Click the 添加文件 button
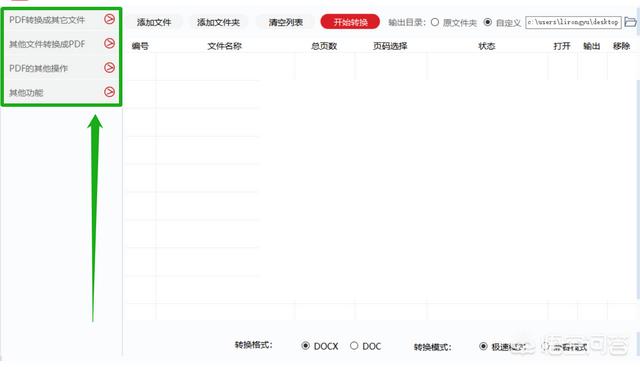This screenshot has width=640, height=367. (154, 22)
